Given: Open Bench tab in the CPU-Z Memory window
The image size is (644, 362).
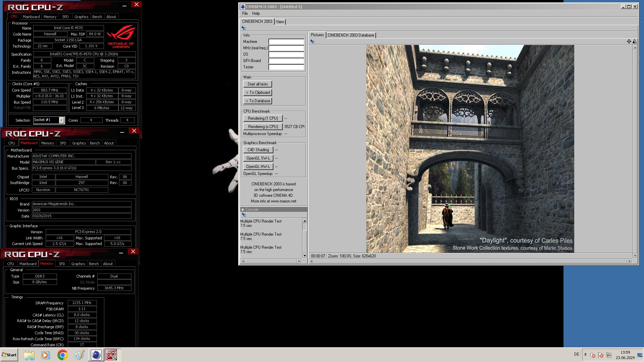Looking at the screenshot, I should tap(94, 264).
